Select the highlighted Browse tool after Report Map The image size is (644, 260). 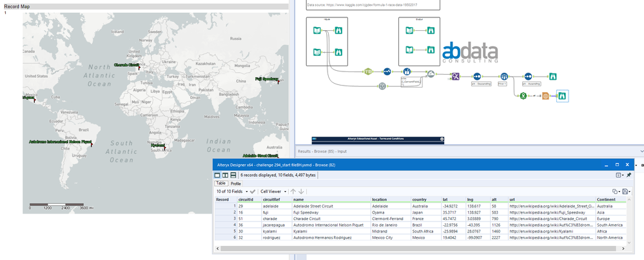562,95
